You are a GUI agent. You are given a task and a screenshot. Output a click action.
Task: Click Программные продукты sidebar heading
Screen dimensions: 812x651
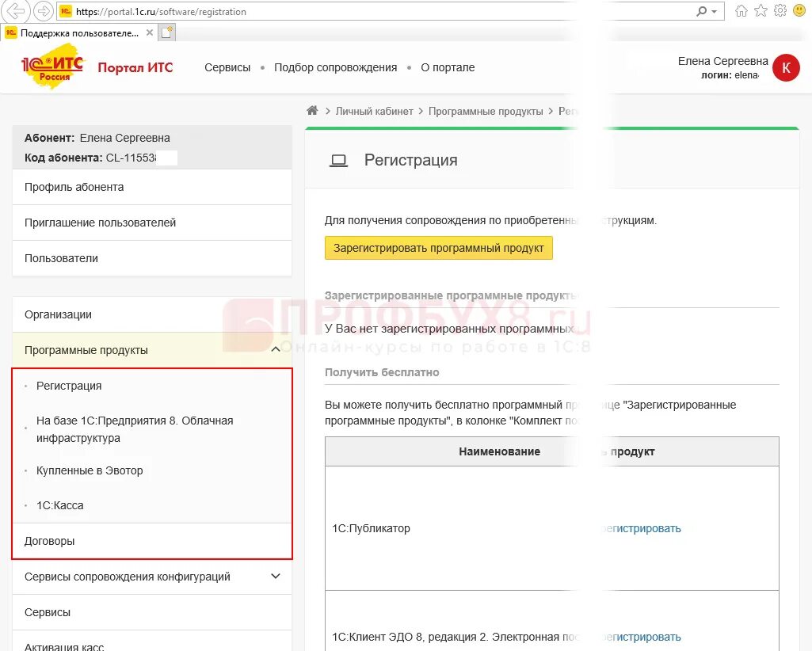86,350
